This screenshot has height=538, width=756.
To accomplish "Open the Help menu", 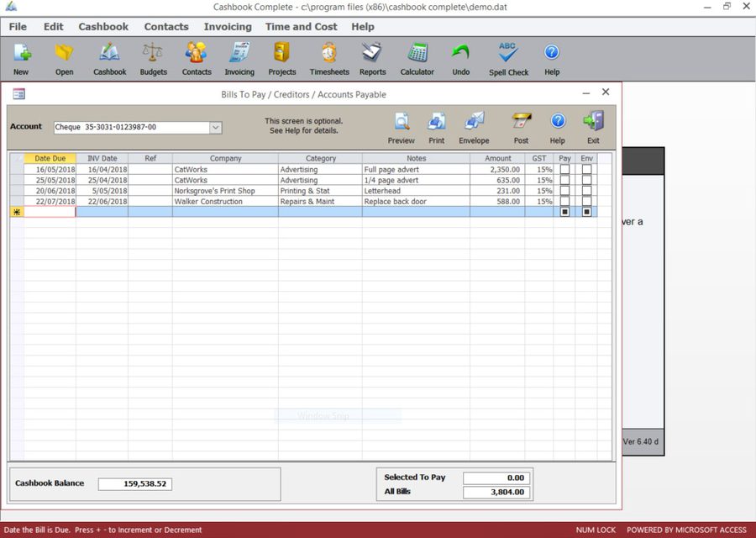I will point(363,27).
